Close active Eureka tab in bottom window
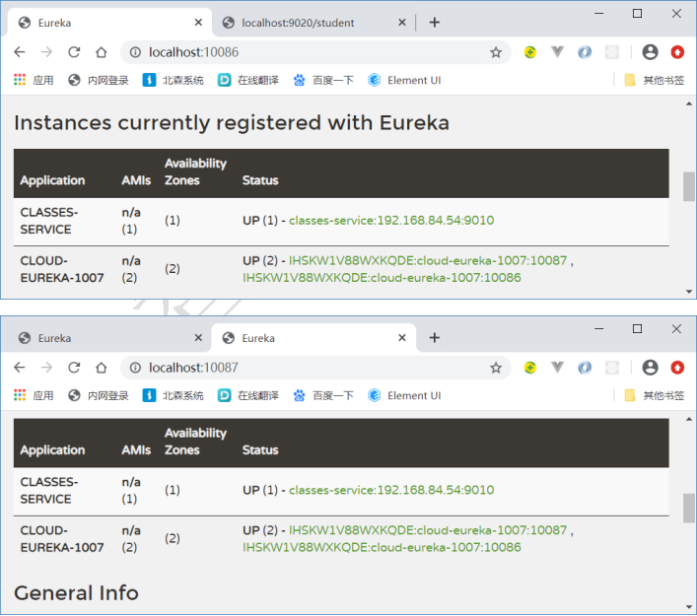This screenshot has width=697, height=616. (x=402, y=338)
